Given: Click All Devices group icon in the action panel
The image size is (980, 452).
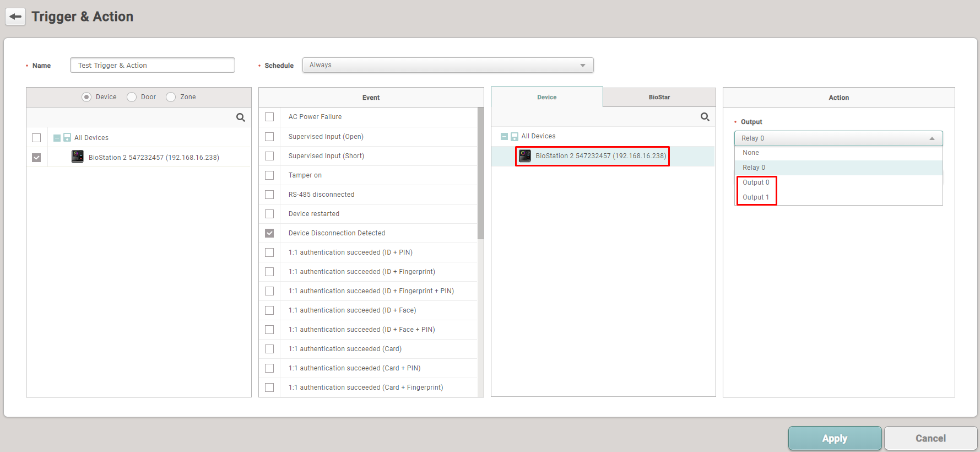Looking at the screenshot, I should [x=515, y=136].
